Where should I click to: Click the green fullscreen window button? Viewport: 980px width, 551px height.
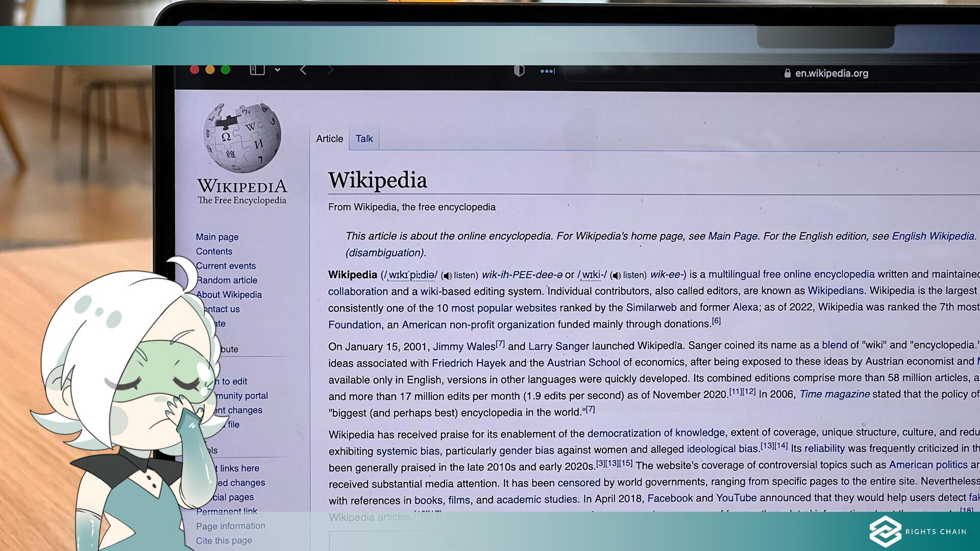[x=226, y=70]
